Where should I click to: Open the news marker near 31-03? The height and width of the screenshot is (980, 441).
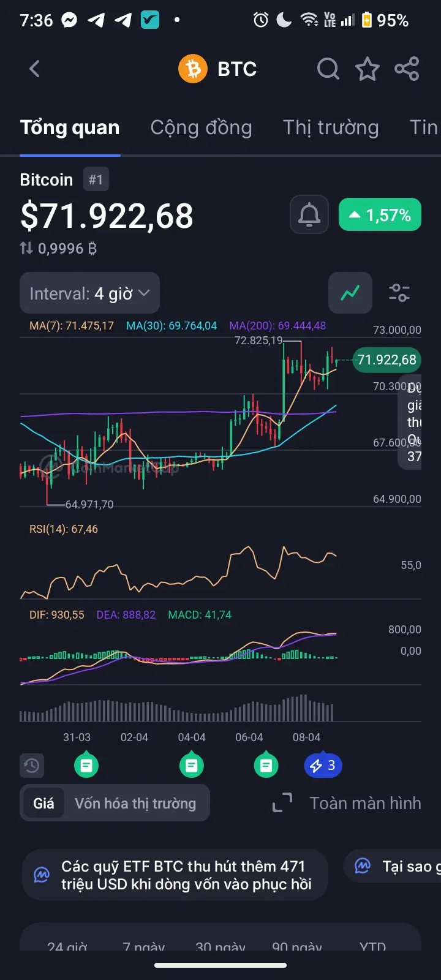(x=86, y=764)
